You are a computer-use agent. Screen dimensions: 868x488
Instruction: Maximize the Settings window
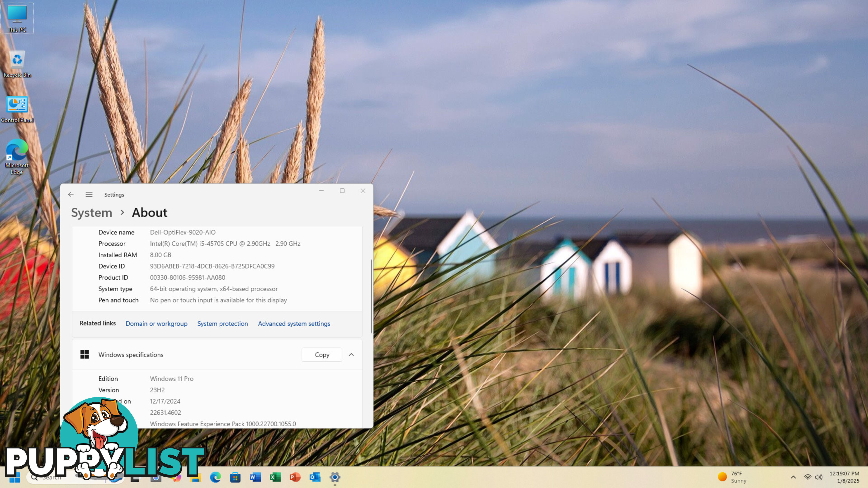point(342,191)
